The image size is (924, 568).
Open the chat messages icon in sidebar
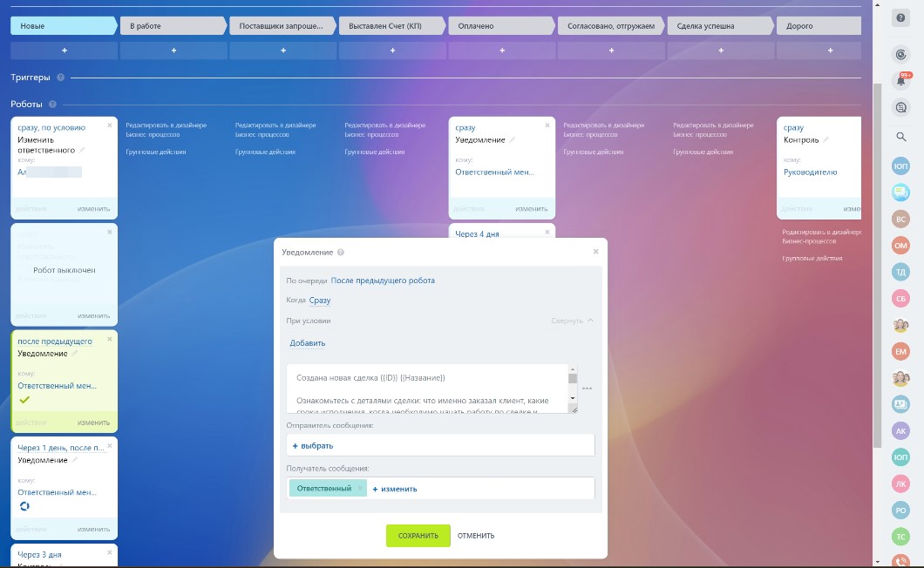(x=900, y=108)
